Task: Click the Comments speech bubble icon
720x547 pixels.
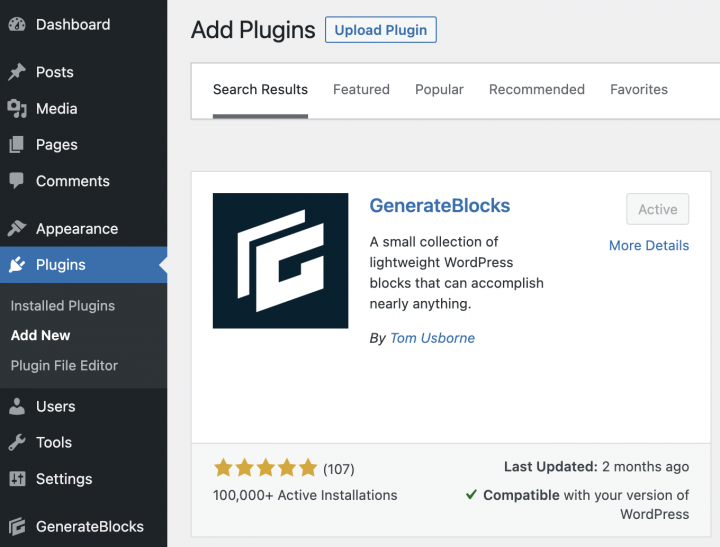Action: pos(17,181)
